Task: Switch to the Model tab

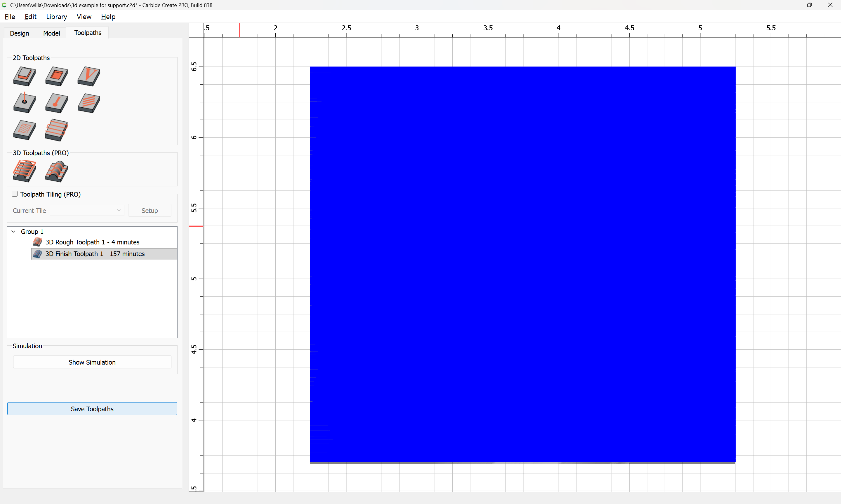Action: pyautogui.click(x=51, y=33)
